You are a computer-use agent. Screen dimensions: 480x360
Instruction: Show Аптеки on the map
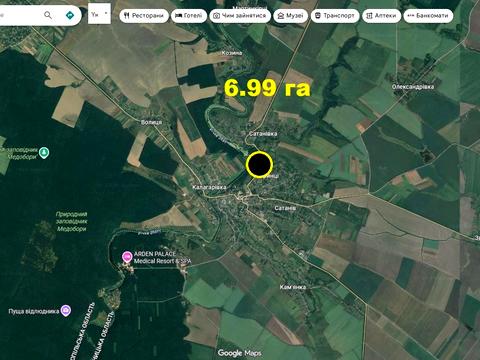coord(381,16)
